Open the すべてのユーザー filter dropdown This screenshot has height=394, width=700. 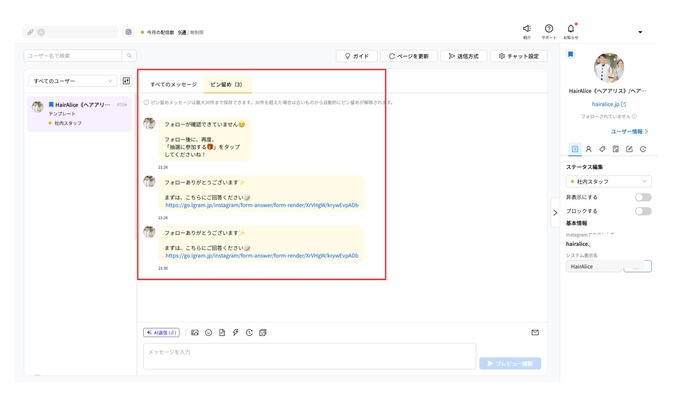[x=73, y=81]
